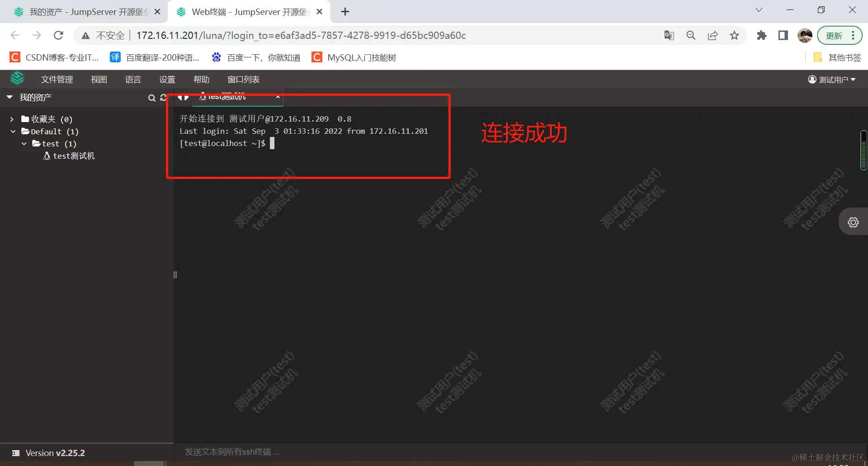The height and width of the screenshot is (466, 868).
Task: Close the Web终端 browser tab
Action: (320, 12)
